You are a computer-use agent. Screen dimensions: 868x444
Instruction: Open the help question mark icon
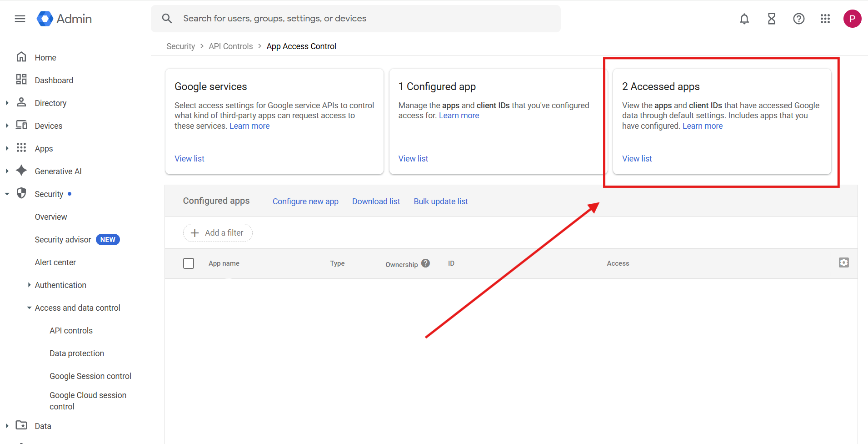(x=799, y=19)
